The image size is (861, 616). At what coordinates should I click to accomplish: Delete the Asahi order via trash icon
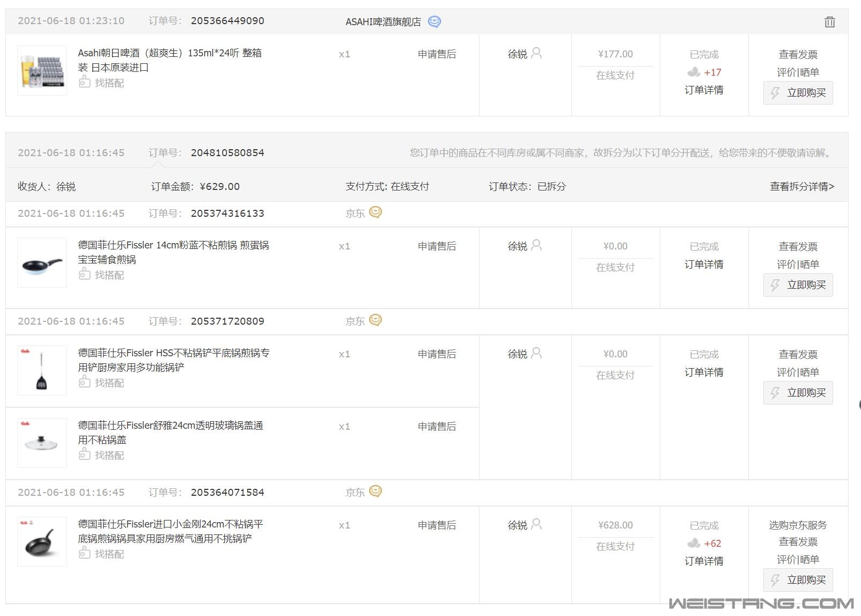[829, 22]
